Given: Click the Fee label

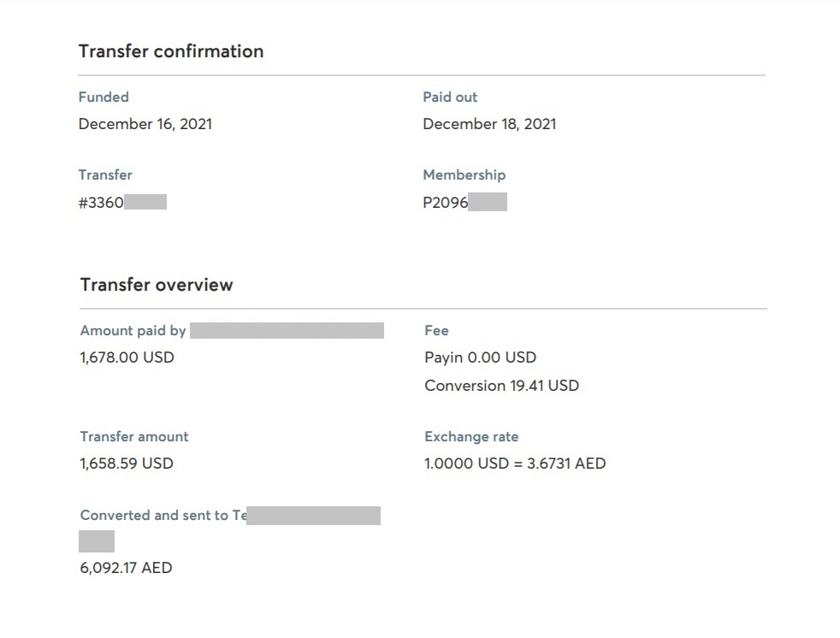Looking at the screenshot, I should pos(436,330).
